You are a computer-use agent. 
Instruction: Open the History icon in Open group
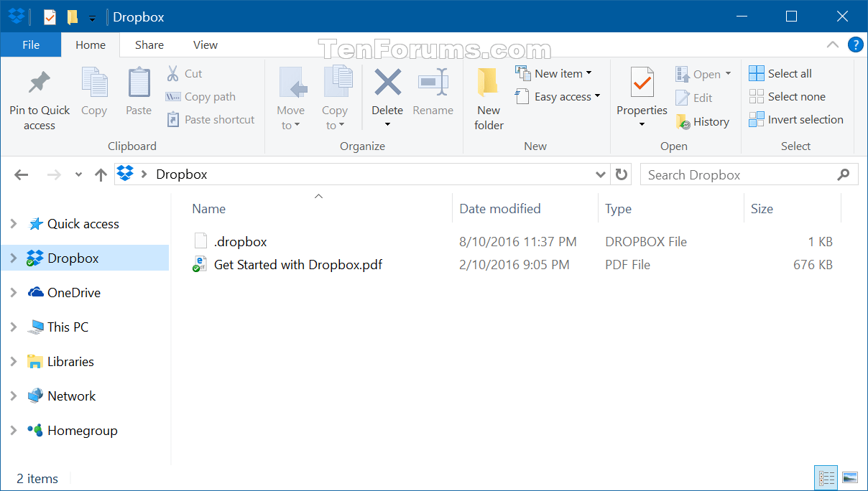click(x=703, y=121)
